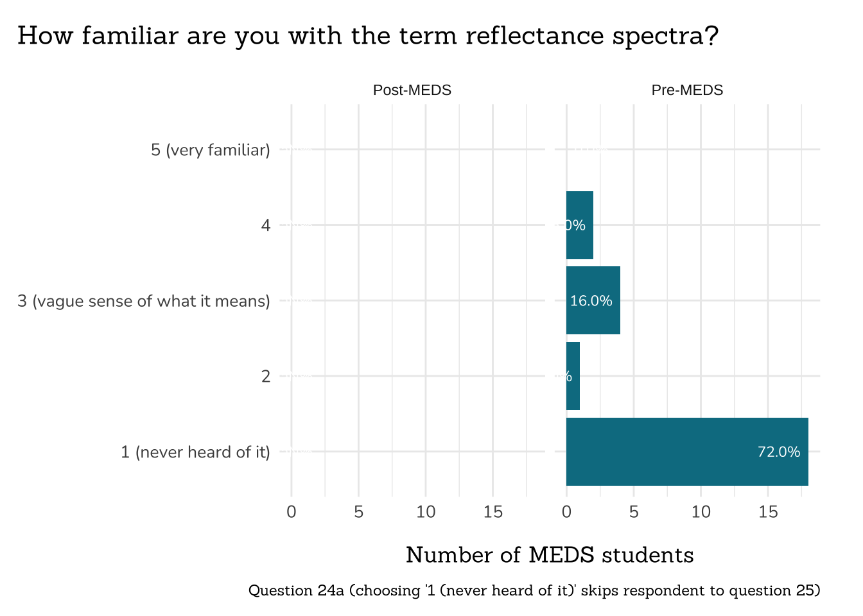Click the Pre-MEDS bar for rating 2
Viewport: 863px width, 616px height.
pos(573,376)
